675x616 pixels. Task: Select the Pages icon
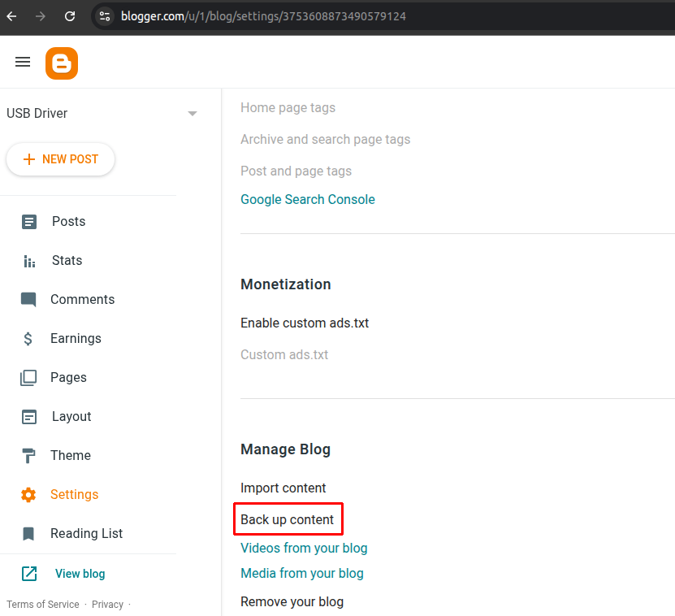[28, 377]
